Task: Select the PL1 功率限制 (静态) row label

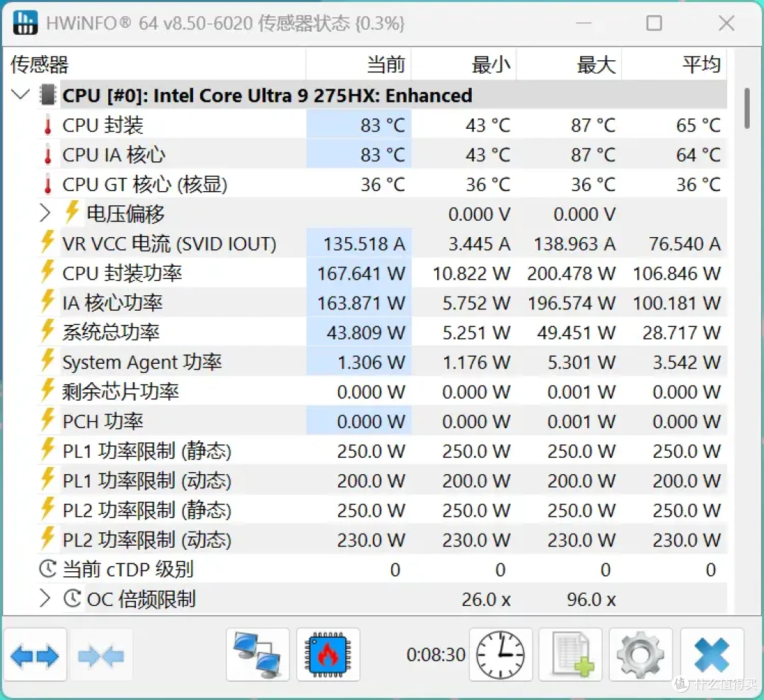Action: click(x=146, y=452)
